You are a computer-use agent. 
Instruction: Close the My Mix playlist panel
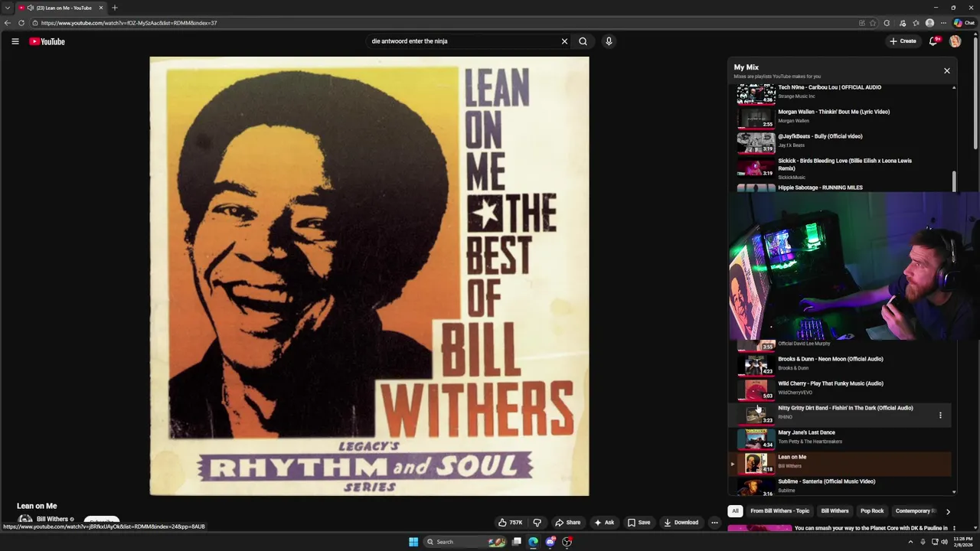(x=947, y=70)
